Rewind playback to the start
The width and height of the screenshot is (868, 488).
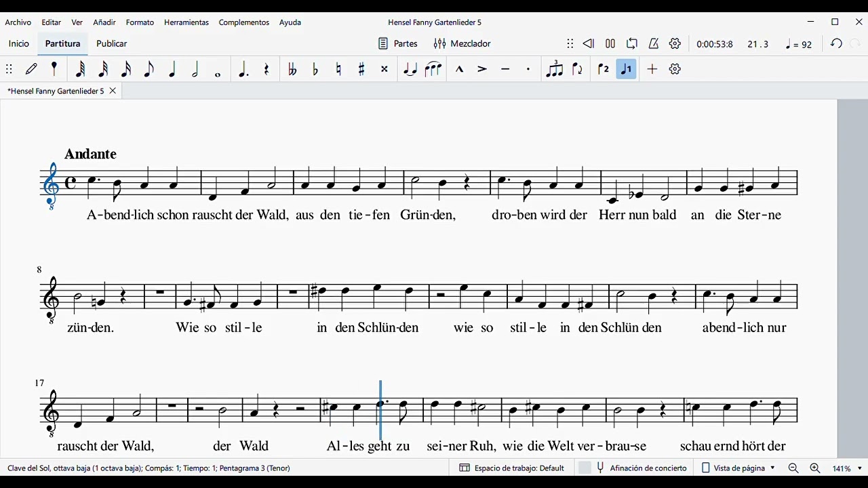[x=589, y=43]
